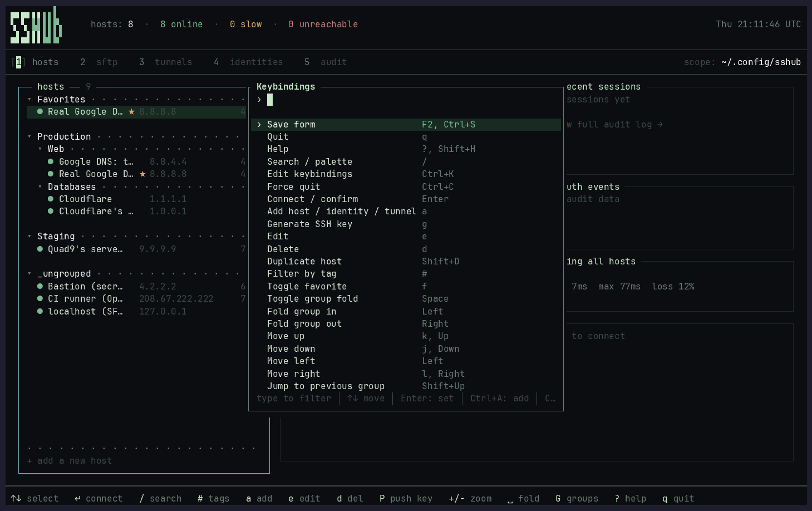This screenshot has height=511, width=812.
Task: Select Move left keybinding
Action: click(406, 361)
